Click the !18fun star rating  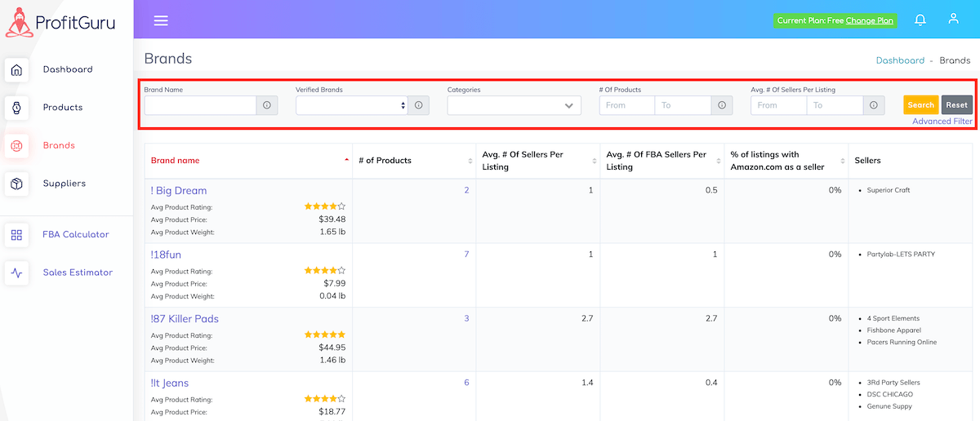(x=325, y=270)
